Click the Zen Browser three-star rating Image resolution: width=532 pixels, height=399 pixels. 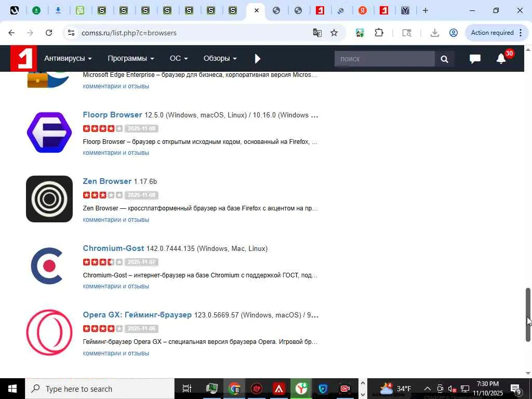tap(102, 195)
